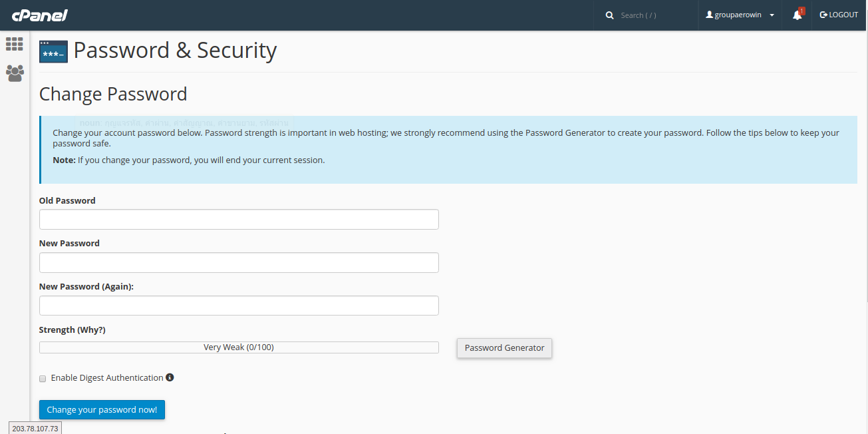This screenshot has width=868, height=434.
Task: Click the user profile icon beside groupaerowin
Action: 709,15
